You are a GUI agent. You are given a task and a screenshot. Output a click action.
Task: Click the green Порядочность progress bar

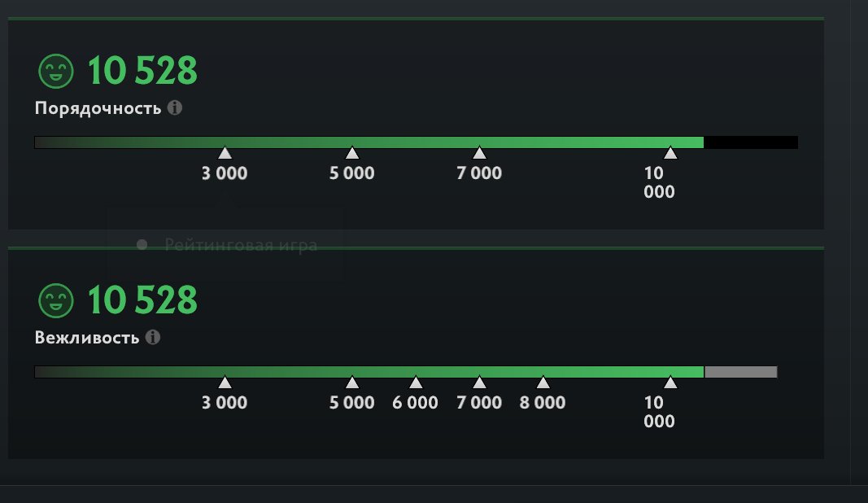coord(366,141)
